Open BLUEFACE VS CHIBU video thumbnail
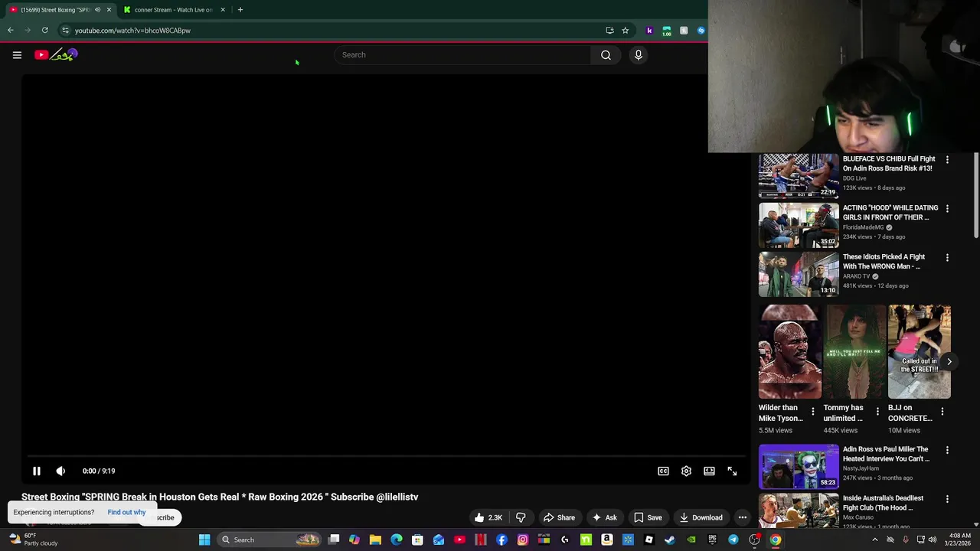The height and width of the screenshot is (551, 980). point(799,176)
